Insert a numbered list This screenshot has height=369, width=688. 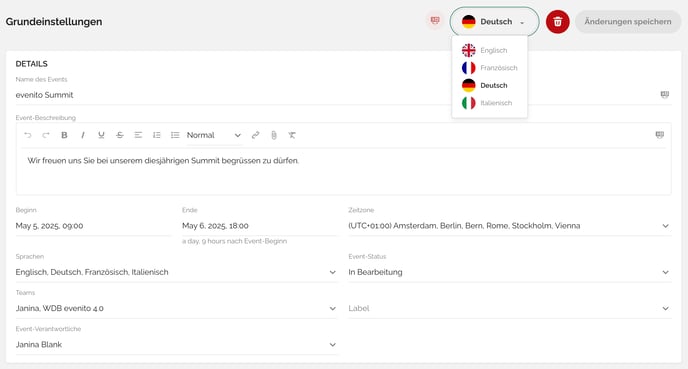pyautogui.click(x=157, y=135)
